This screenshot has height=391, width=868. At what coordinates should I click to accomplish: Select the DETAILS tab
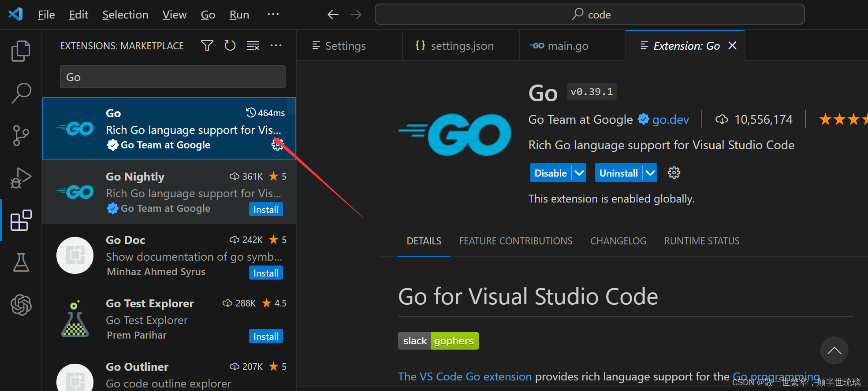pos(424,241)
